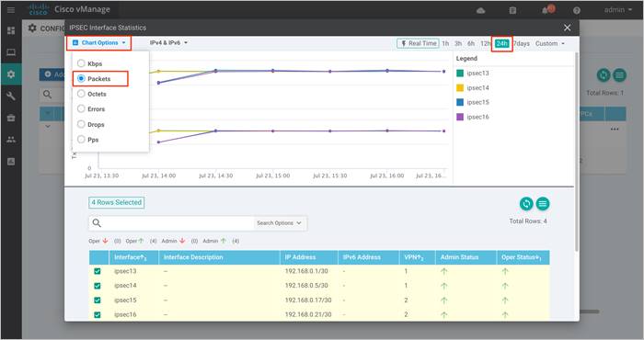Click the three-dot row menu in background table
644x340 pixels.
[615, 130]
